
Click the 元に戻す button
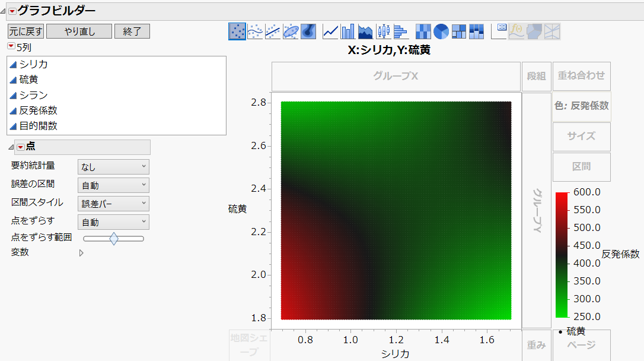pyautogui.click(x=26, y=31)
